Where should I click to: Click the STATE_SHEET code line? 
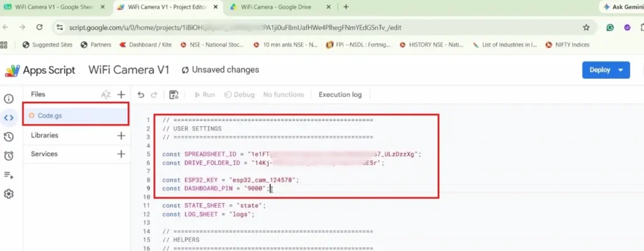214,206
